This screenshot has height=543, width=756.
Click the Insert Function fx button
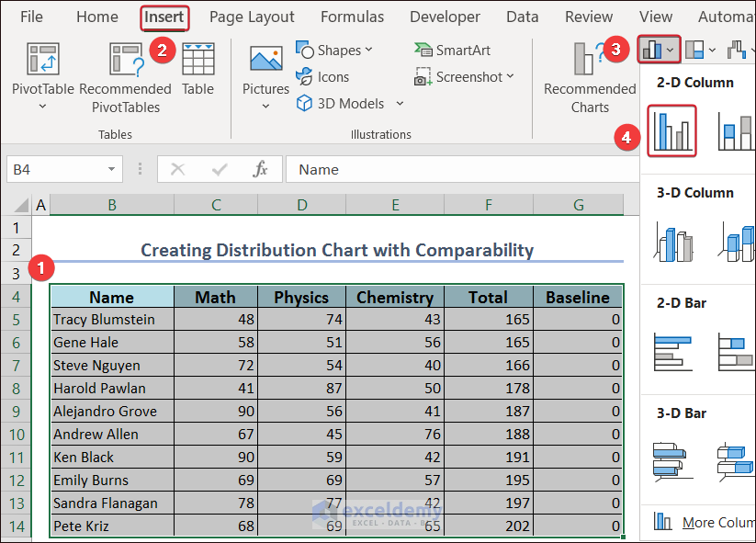click(x=260, y=169)
